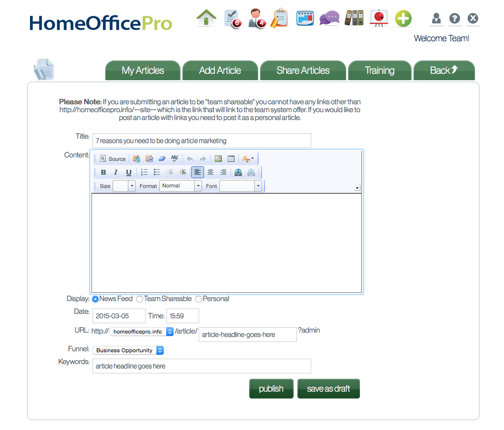
Task: Click the publish button
Action: (271, 389)
